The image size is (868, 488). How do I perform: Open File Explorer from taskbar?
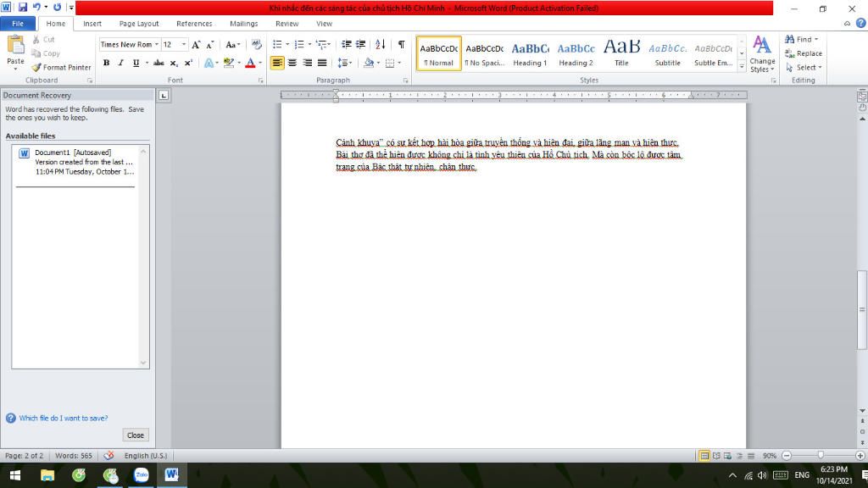[x=47, y=475]
